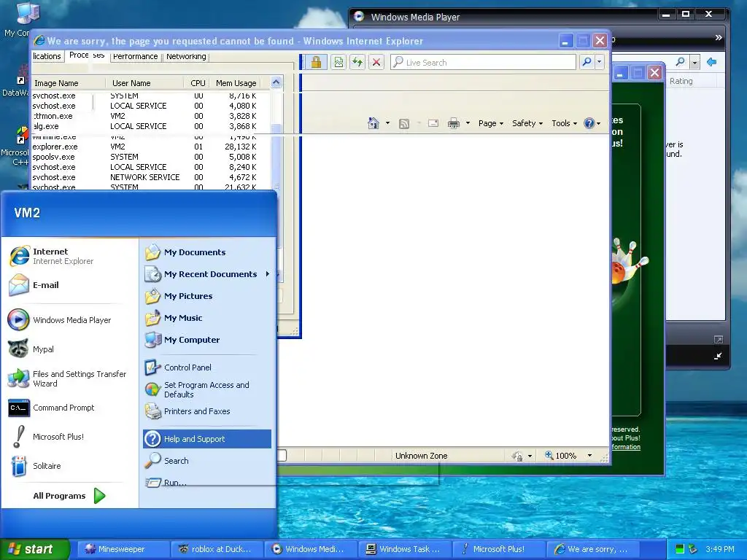Sort processes by Mem Usage column

click(234, 83)
